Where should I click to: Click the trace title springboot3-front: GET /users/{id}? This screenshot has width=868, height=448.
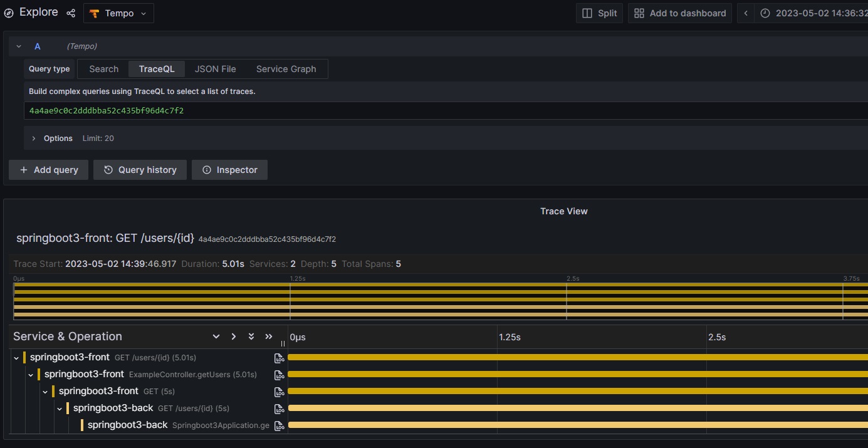pos(105,239)
